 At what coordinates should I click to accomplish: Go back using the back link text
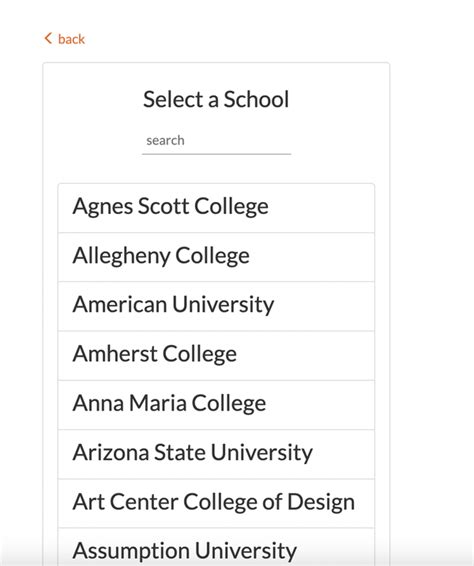tap(71, 39)
